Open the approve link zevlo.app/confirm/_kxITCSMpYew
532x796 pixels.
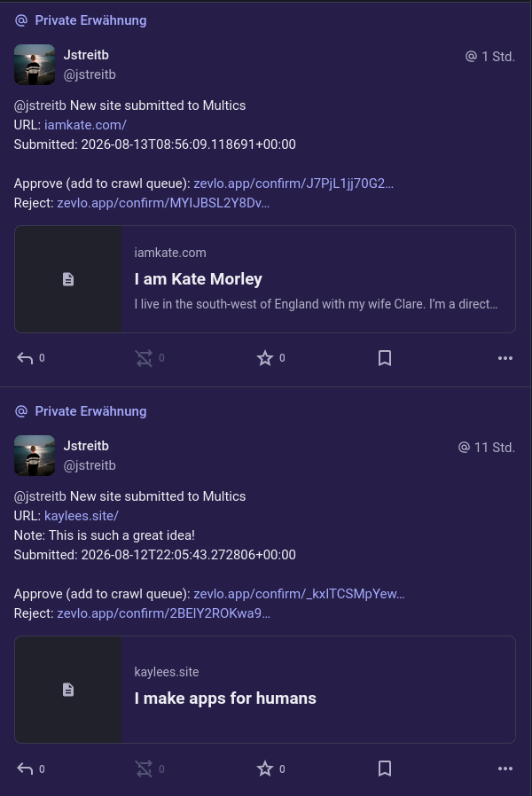[x=299, y=594]
